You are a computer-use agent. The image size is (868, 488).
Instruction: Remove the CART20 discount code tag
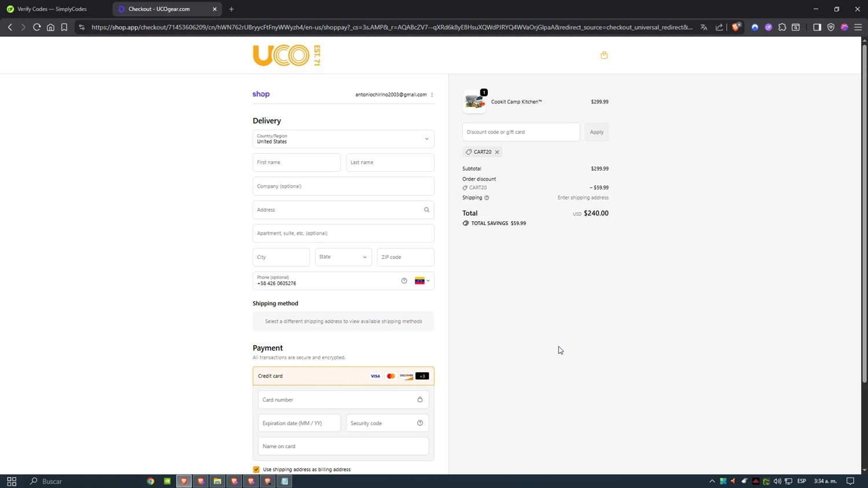497,152
